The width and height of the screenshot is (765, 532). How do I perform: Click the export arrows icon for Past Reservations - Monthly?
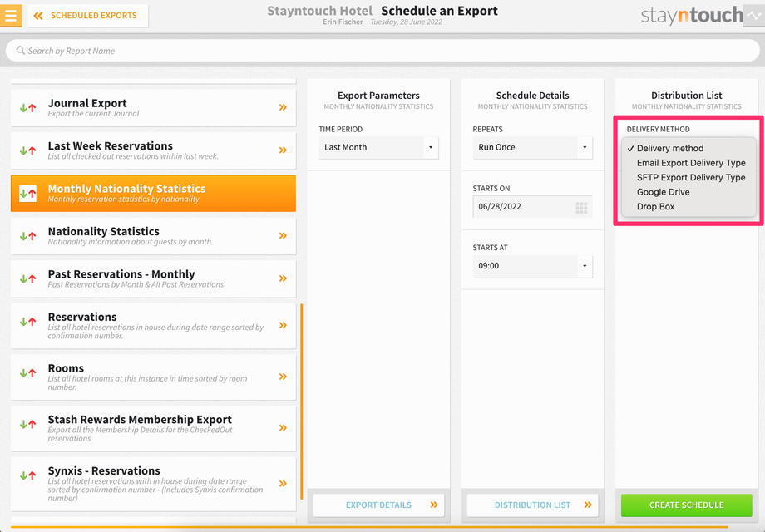(x=27, y=279)
